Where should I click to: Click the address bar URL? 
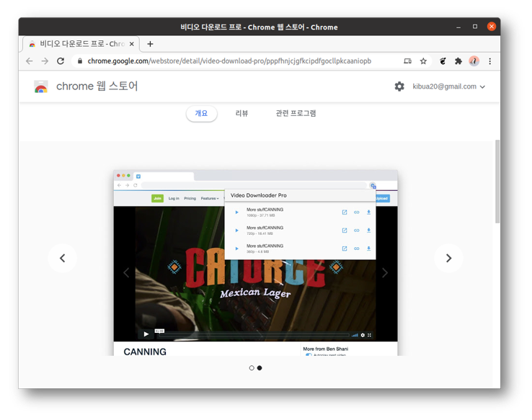(229, 61)
